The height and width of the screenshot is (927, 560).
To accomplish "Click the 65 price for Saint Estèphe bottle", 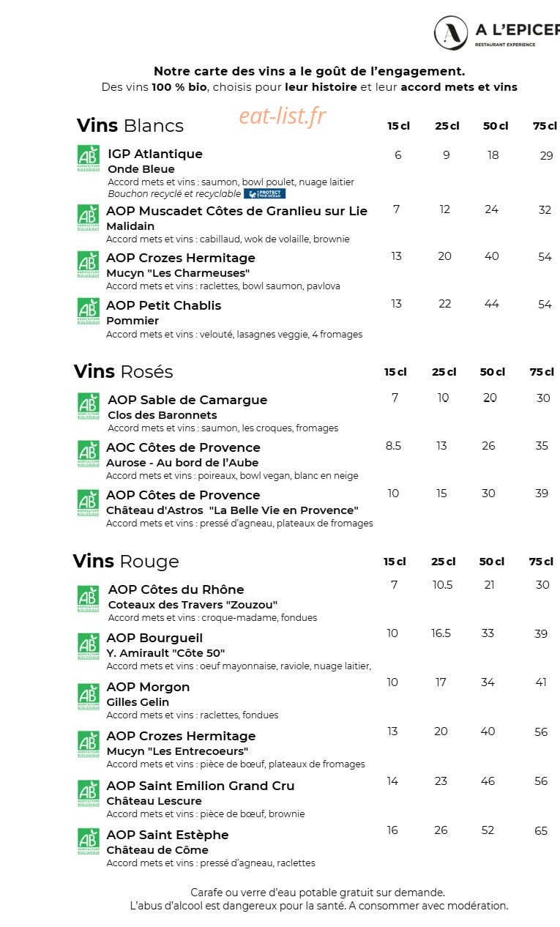I will (541, 830).
